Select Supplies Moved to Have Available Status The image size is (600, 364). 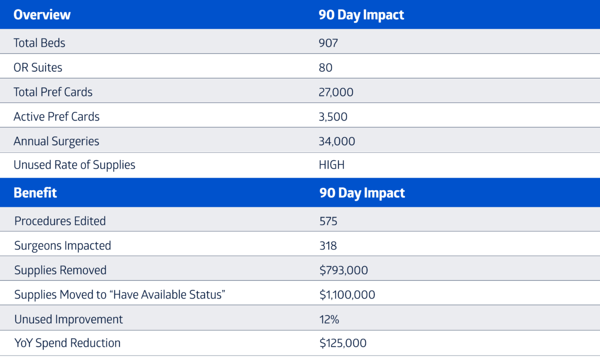(120, 295)
